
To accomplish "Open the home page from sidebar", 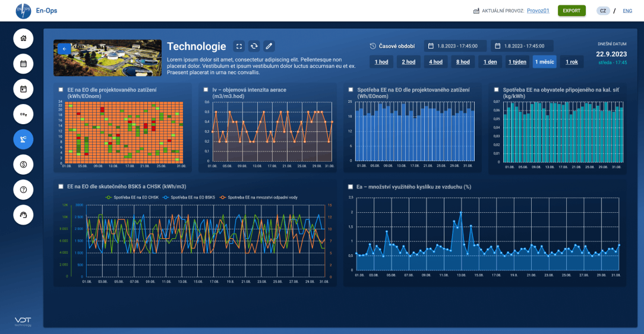I will click(23, 39).
